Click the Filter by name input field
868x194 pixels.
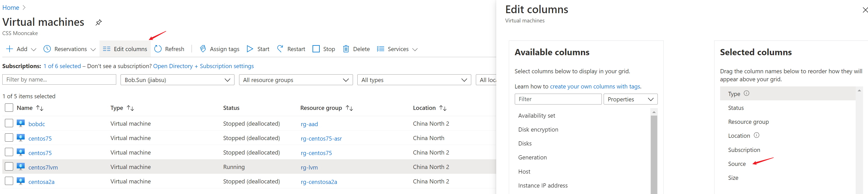click(59, 80)
